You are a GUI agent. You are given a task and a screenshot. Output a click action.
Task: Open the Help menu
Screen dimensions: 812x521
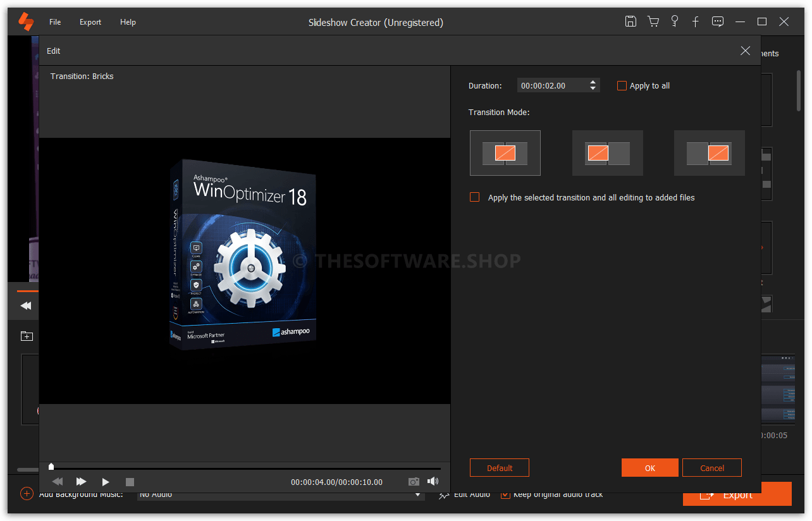[128, 21]
